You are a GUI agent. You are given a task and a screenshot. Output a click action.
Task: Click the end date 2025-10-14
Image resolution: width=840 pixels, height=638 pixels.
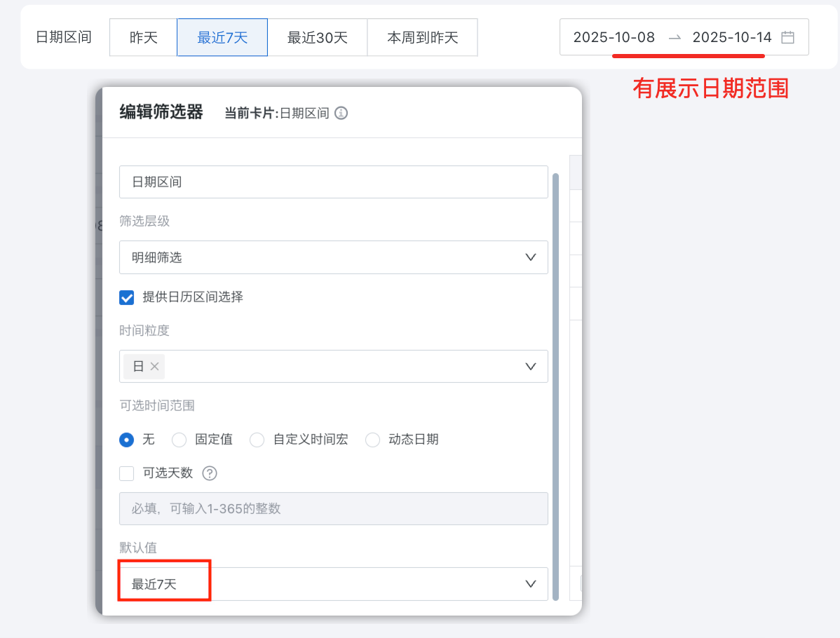(732, 37)
